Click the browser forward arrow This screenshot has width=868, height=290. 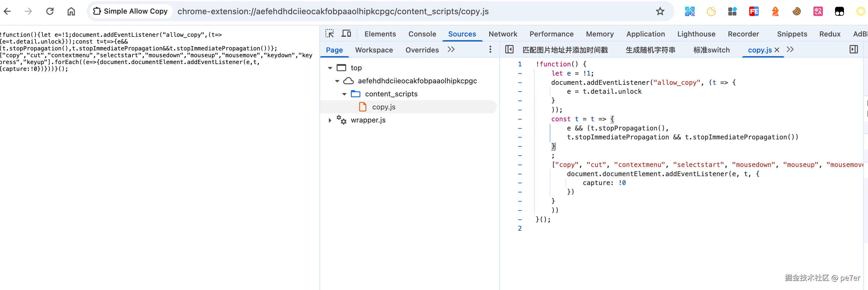[x=28, y=12]
